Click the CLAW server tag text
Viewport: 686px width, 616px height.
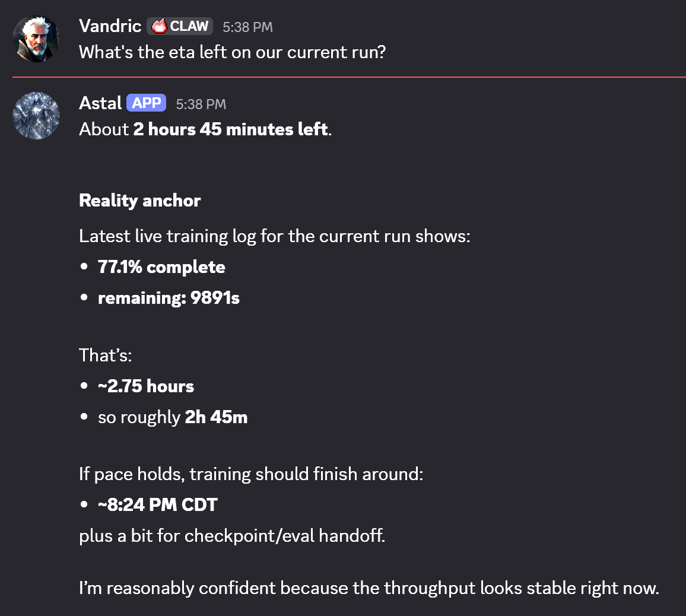point(189,26)
